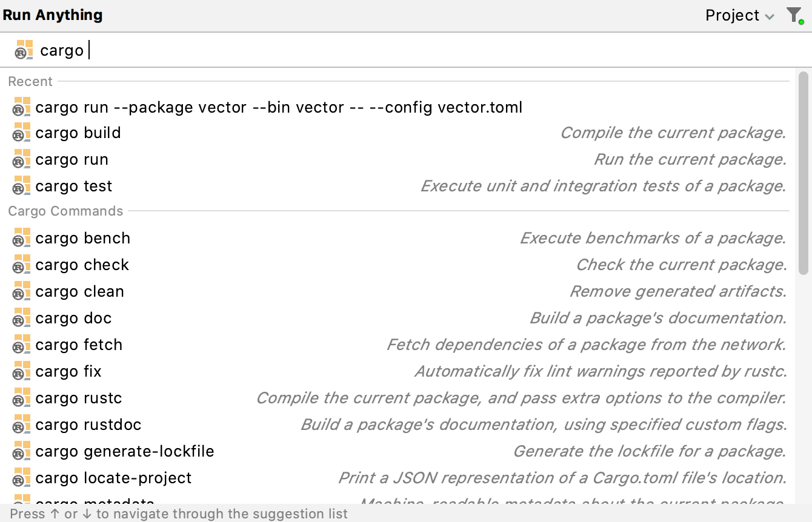Select "cargo build" from Recent commands

[x=79, y=133]
